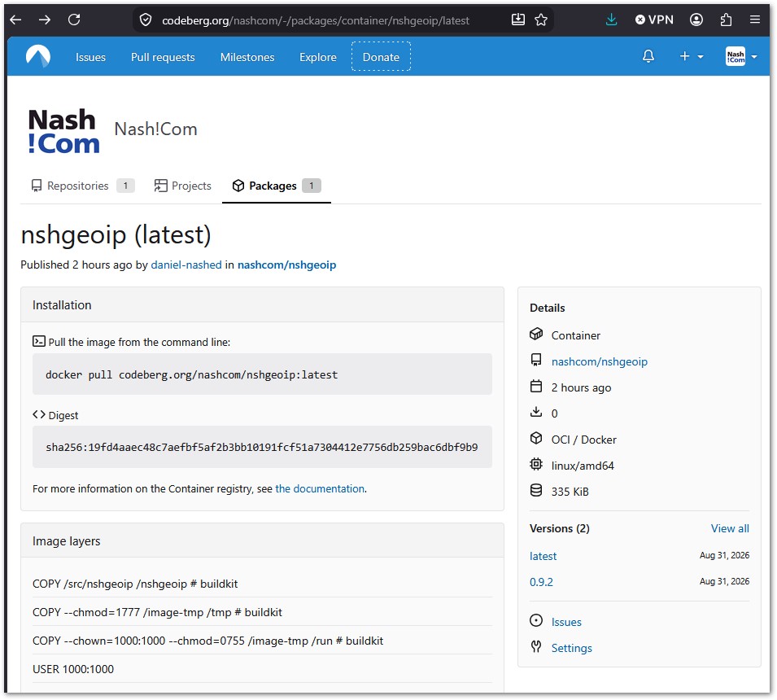Click the terminal icon beside Pull the image
The image size is (777, 700).
point(39,341)
